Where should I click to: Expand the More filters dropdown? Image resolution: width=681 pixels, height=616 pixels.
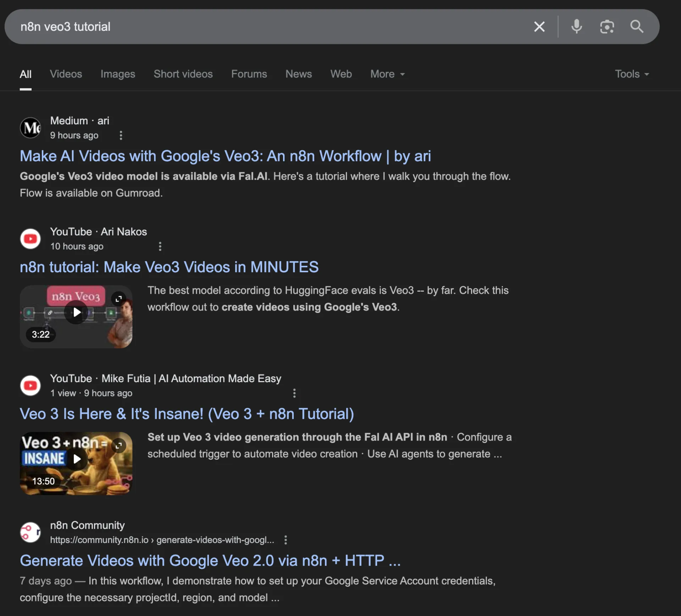click(x=388, y=74)
